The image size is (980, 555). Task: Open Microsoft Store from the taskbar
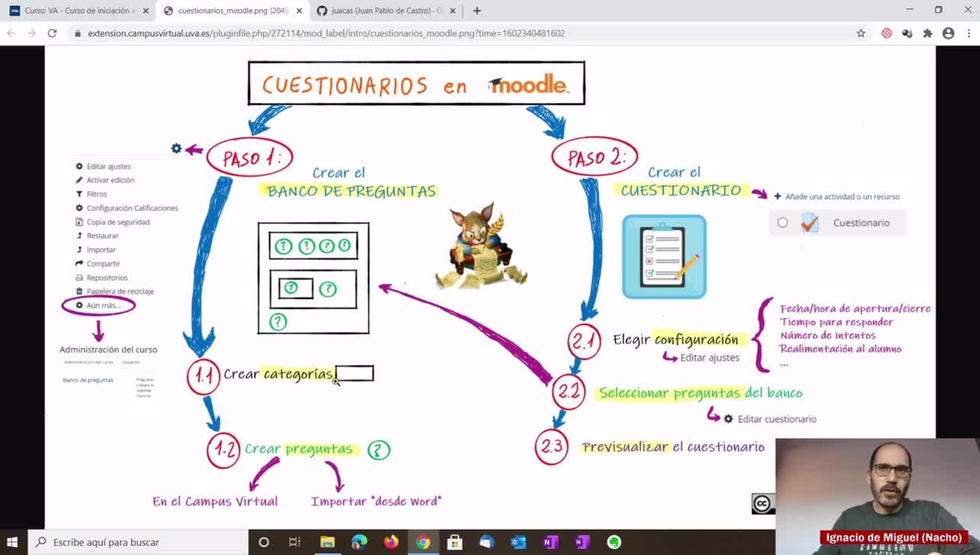pos(455,542)
